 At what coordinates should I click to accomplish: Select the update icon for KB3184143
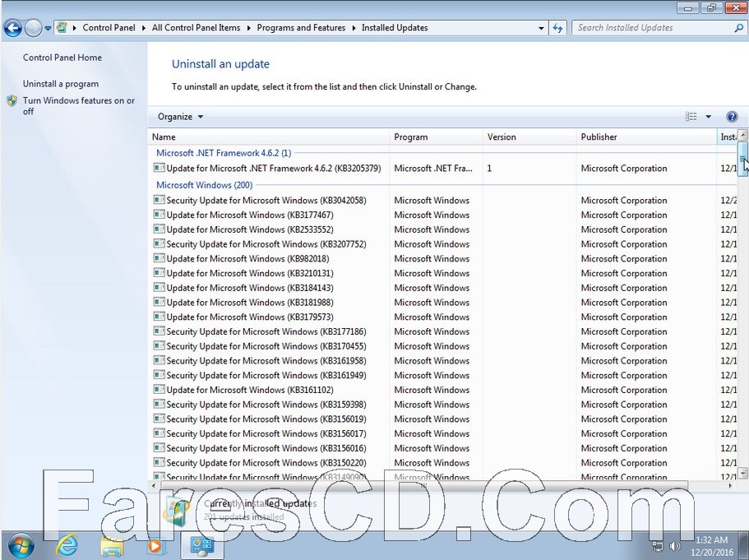coord(159,287)
